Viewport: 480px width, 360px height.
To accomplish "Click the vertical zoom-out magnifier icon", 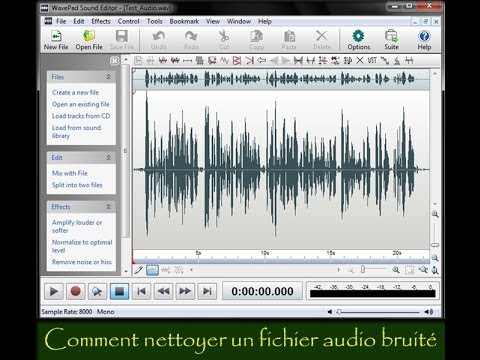I will [435, 258].
